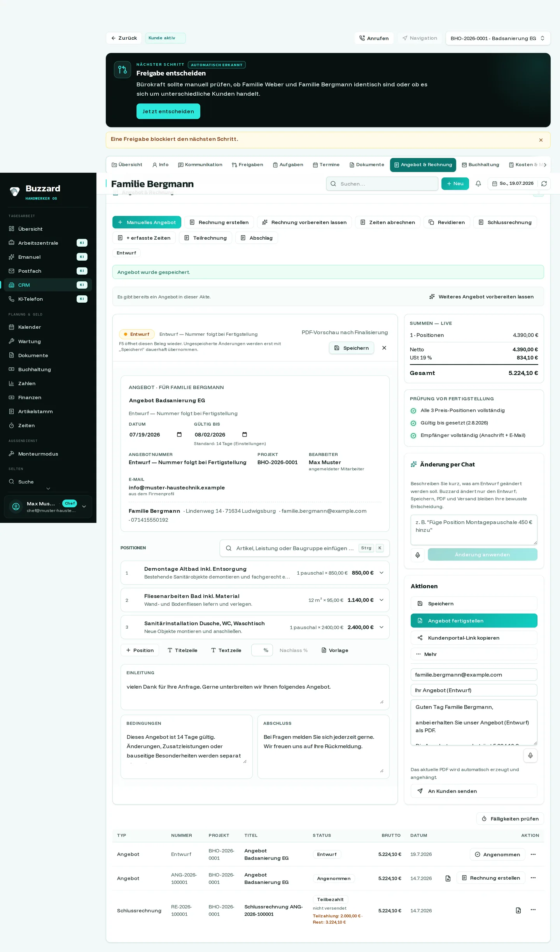
Task: Click the discount percent input field
Action: pos(262,650)
